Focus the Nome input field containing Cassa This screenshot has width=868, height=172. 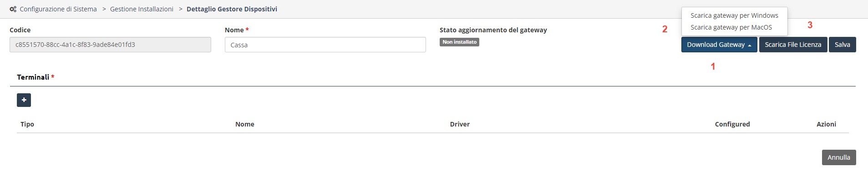(325, 45)
